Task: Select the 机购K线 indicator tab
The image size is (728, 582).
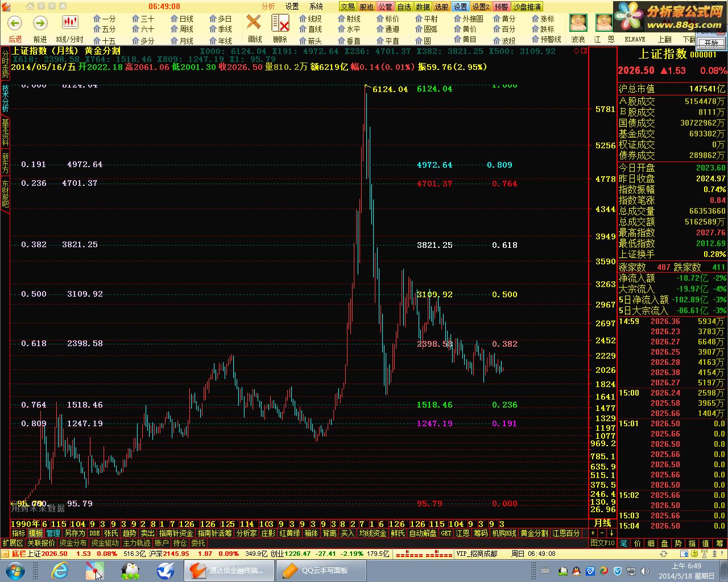Action: [x=504, y=533]
